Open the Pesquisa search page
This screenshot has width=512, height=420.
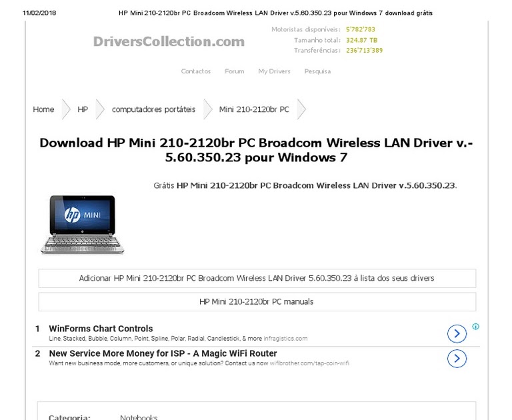(x=317, y=71)
